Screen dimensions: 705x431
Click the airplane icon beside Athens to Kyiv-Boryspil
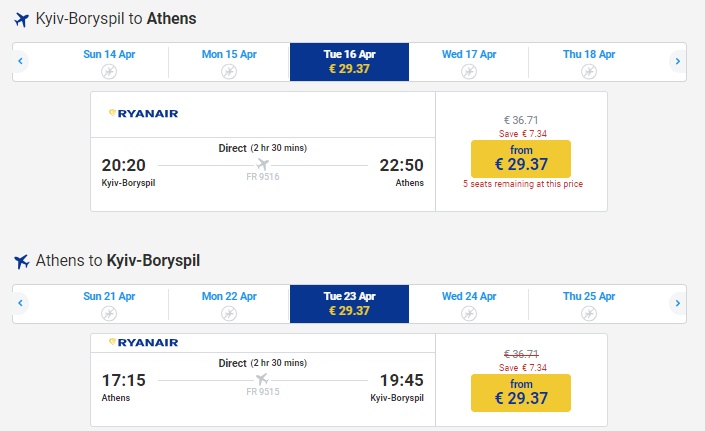tap(21, 262)
